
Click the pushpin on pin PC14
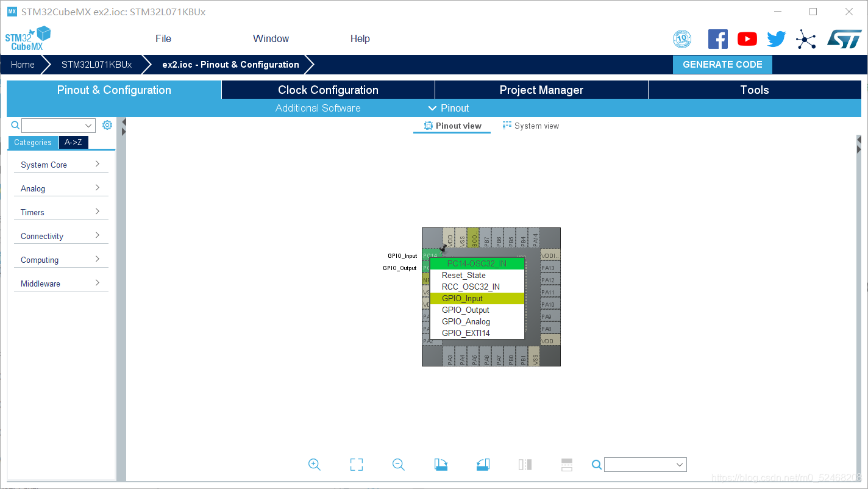[443, 249]
